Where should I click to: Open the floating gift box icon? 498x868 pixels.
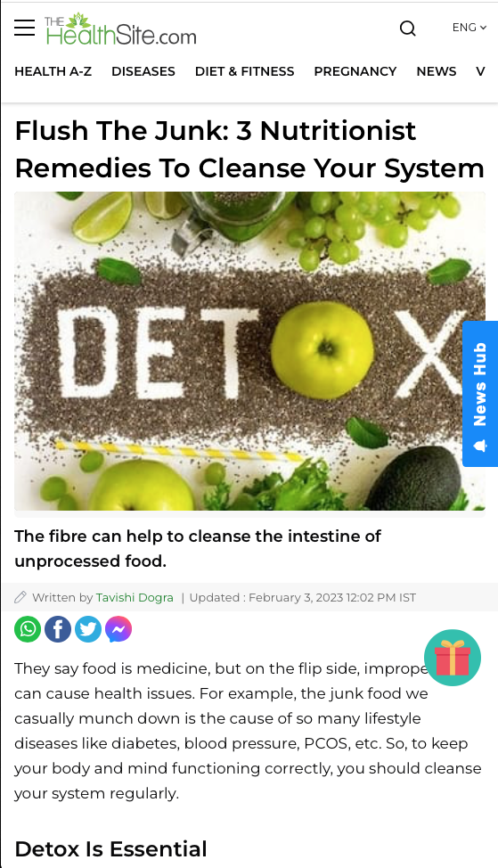[x=453, y=658]
